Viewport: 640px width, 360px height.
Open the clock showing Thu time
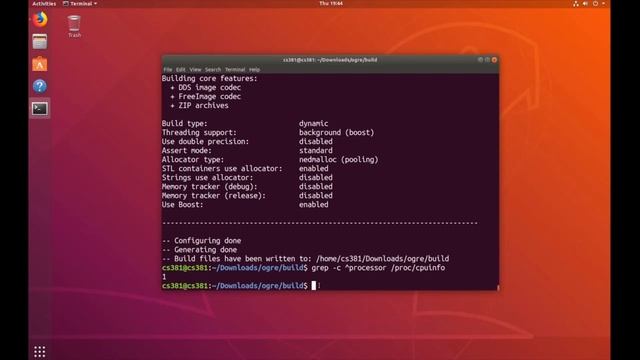point(331,4)
